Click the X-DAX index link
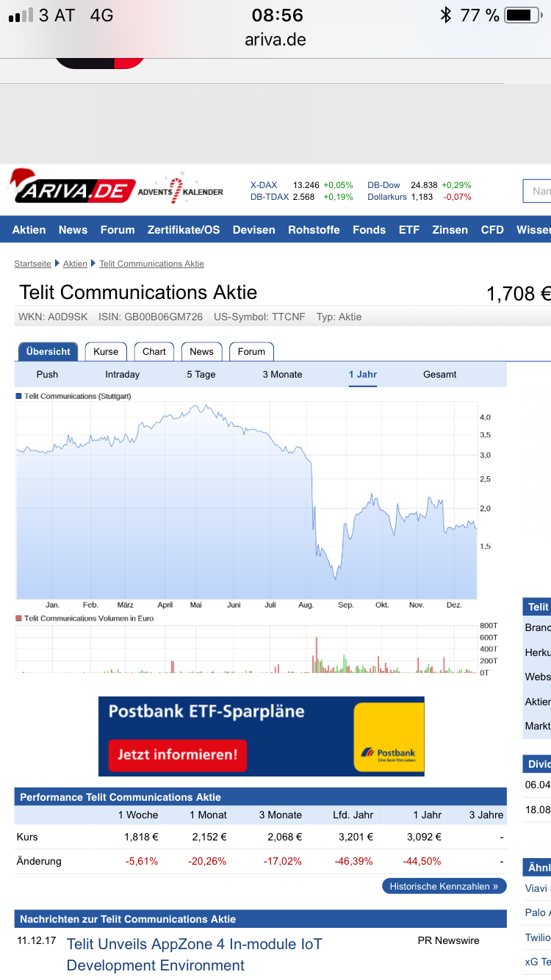551x980 pixels. click(264, 185)
